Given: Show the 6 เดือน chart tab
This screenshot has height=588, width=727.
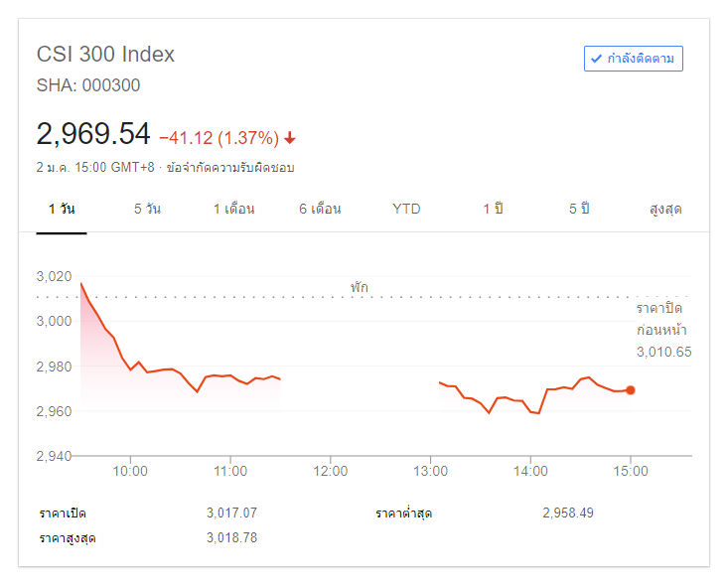Looking at the screenshot, I should pyautogui.click(x=320, y=209).
